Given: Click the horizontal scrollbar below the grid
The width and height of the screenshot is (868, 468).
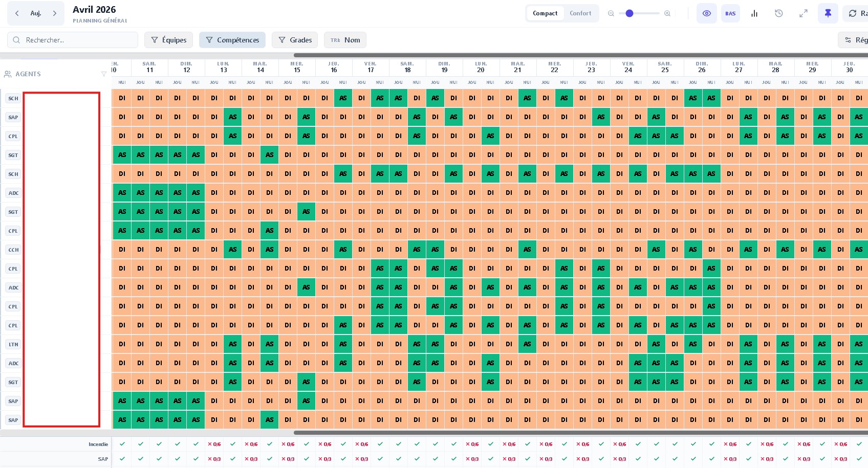Looking at the screenshot, I should (x=581, y=433).
